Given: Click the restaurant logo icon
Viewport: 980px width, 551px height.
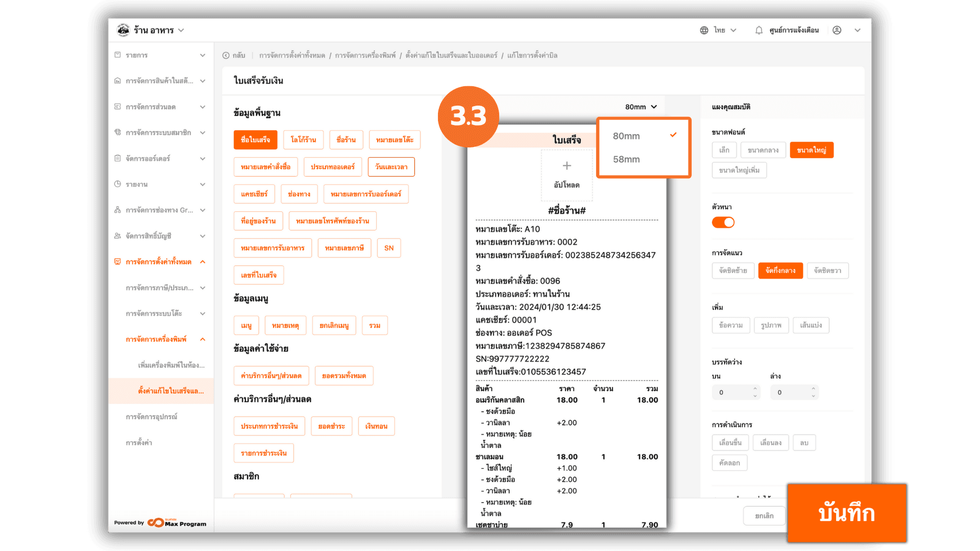Looking at the screenshot, I should [123, 30].
